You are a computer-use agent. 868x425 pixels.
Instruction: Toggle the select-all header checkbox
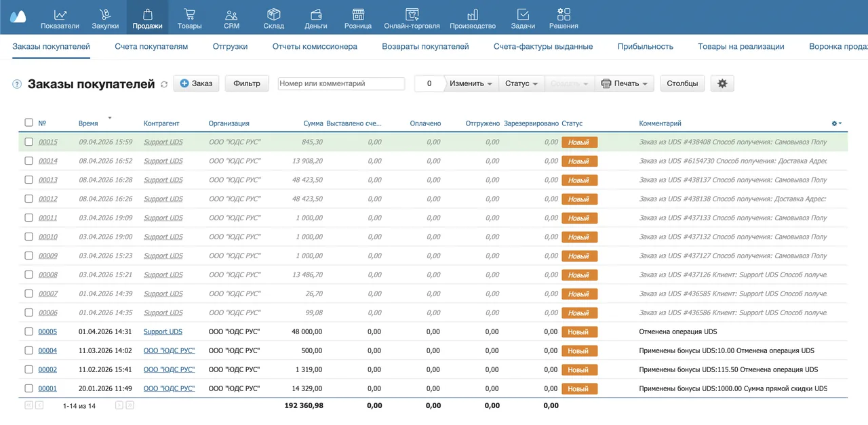(x=28, y=123)
